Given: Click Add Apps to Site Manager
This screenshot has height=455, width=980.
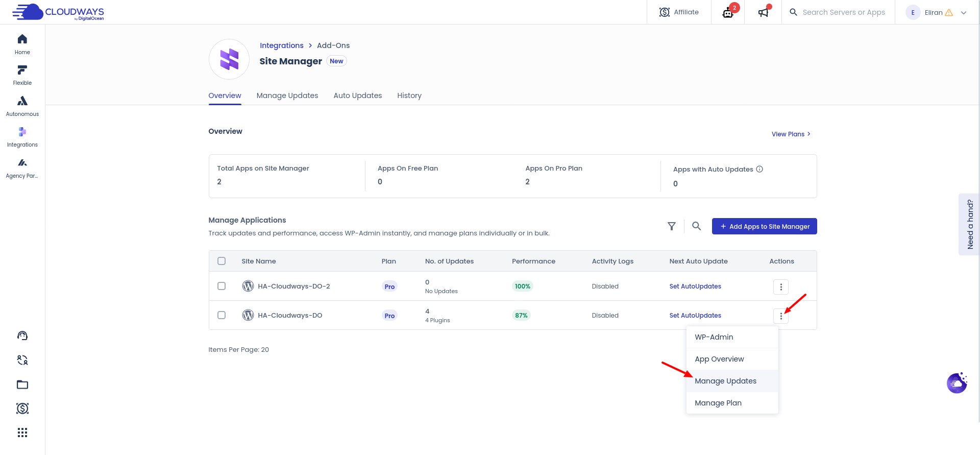Looking at the screenshot, I should [765, 226].
